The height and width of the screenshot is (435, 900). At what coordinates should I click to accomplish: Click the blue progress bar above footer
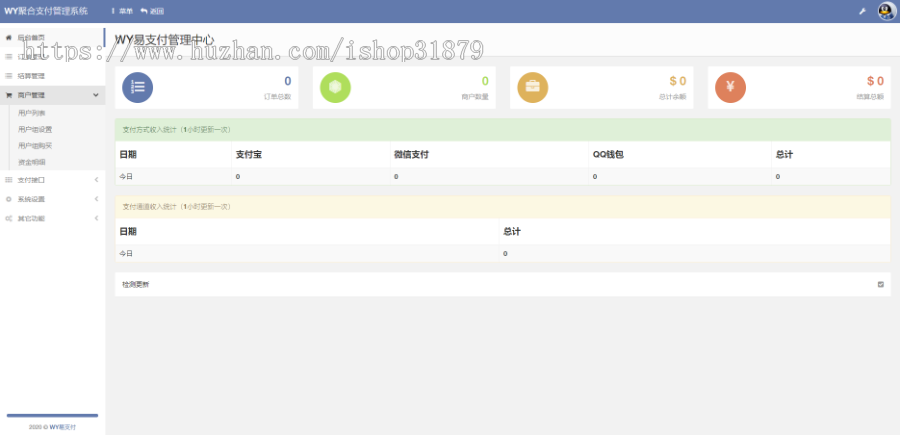[52, 415]
